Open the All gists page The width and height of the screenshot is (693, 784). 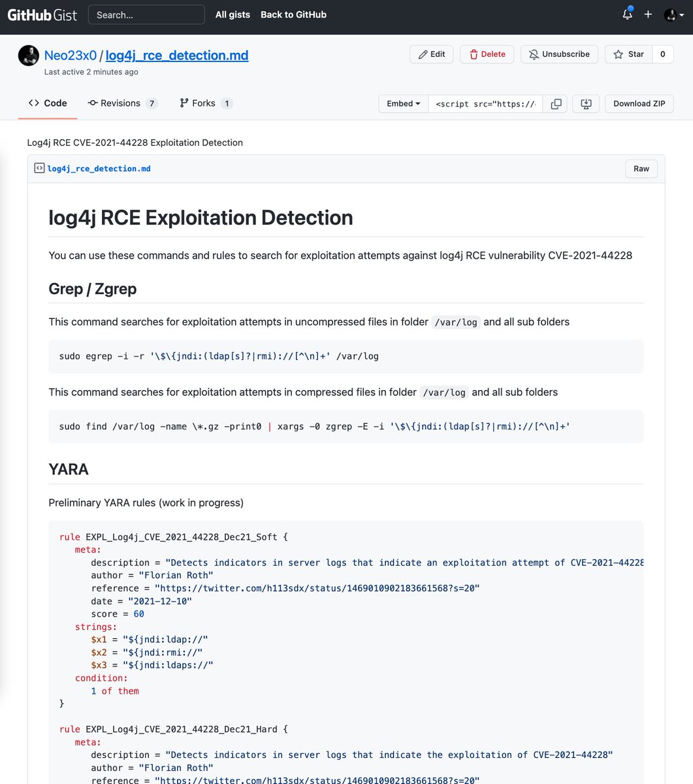tap(233, 14)
